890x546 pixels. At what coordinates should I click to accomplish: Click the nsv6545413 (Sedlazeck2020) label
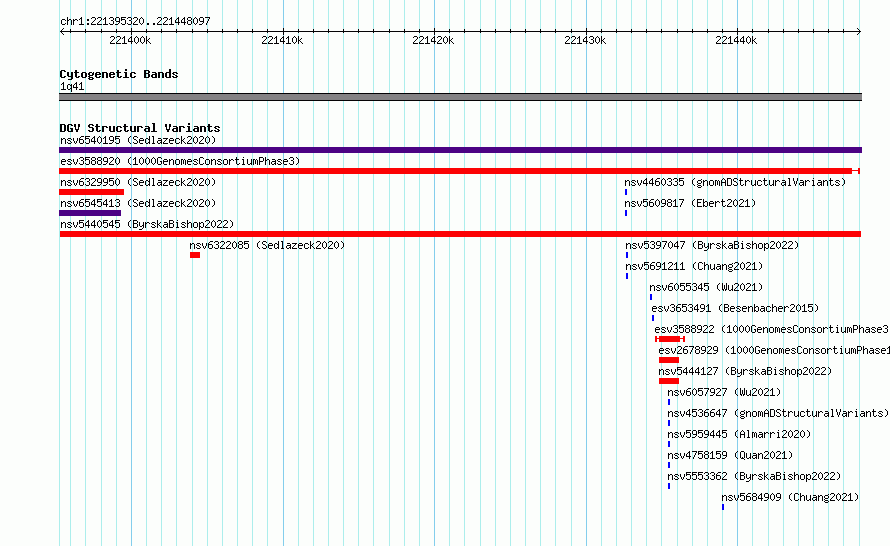coord(138,203)
